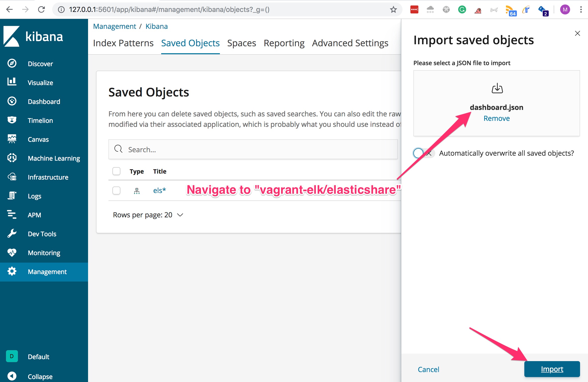This screenshot has height=382, width=588.
Task: Open the Advanced Settings tab
Action: tap(350, 43)
